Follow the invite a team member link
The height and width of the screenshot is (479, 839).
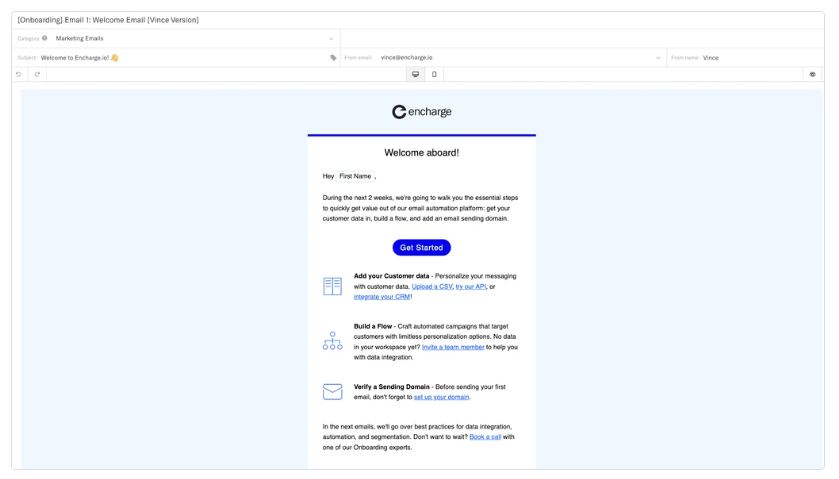[453, 347]
